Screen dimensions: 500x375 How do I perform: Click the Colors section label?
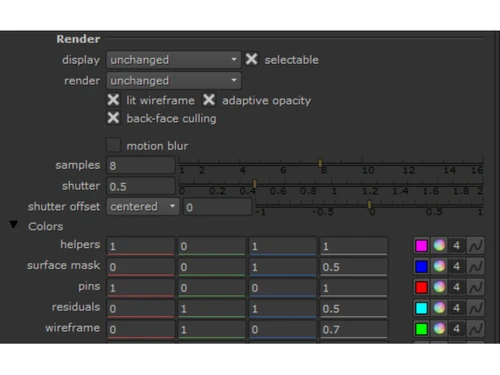(x=46, y=226)
